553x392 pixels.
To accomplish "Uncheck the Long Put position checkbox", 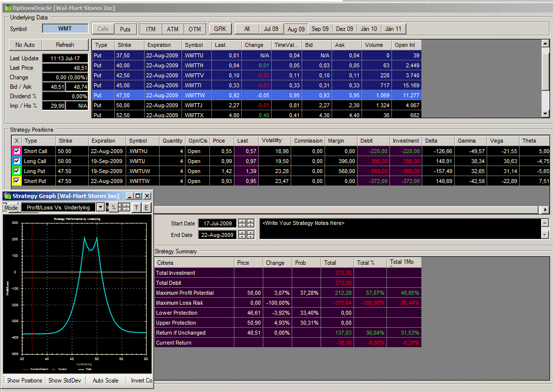I will pyautogui.click(x=17, y=171).
